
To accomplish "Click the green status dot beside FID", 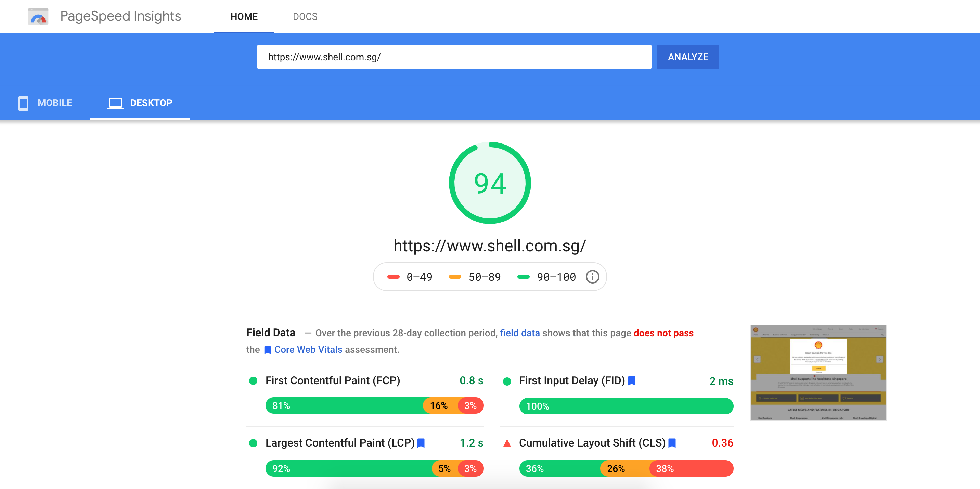I will tap(507, 381).
